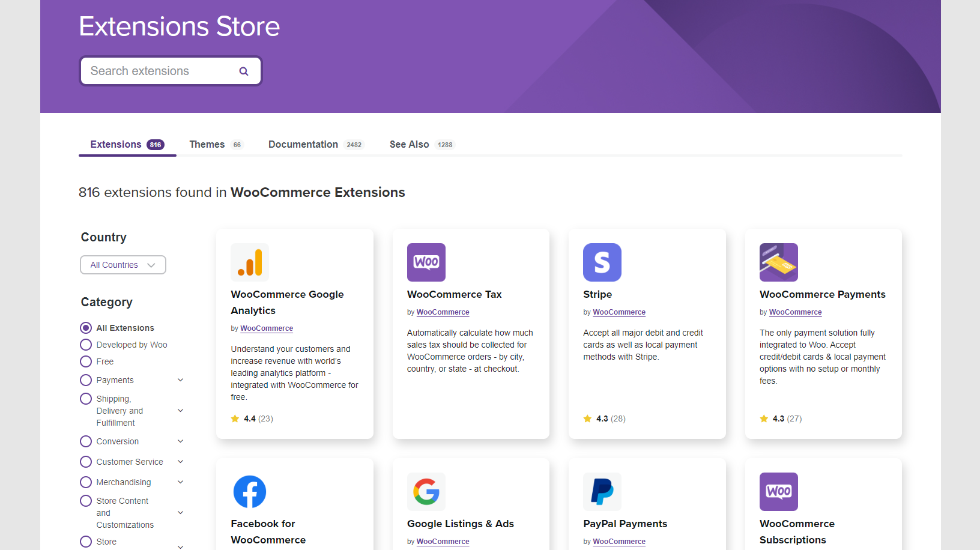Click the PayPal Payments logo icon

pyautogui.click(x=602, y=492)
